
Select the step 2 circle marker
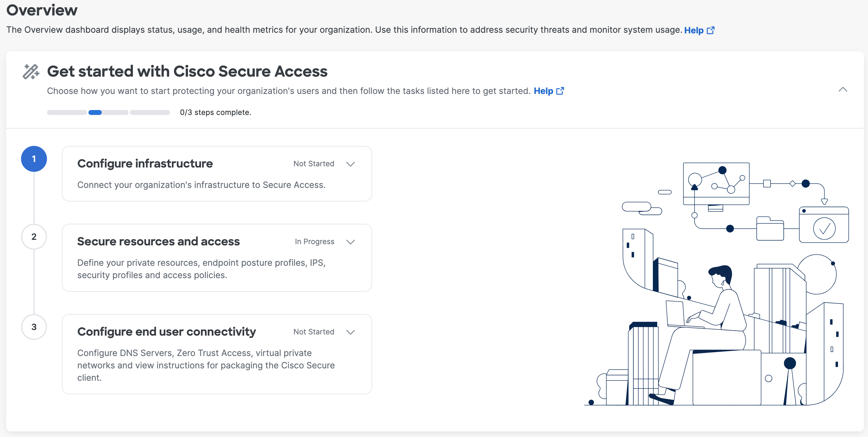coord(34,236)
